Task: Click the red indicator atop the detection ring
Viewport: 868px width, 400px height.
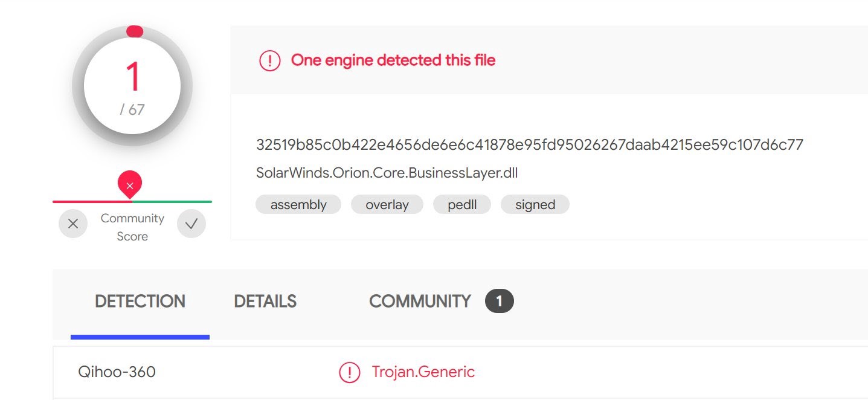Action: [134, 31]
